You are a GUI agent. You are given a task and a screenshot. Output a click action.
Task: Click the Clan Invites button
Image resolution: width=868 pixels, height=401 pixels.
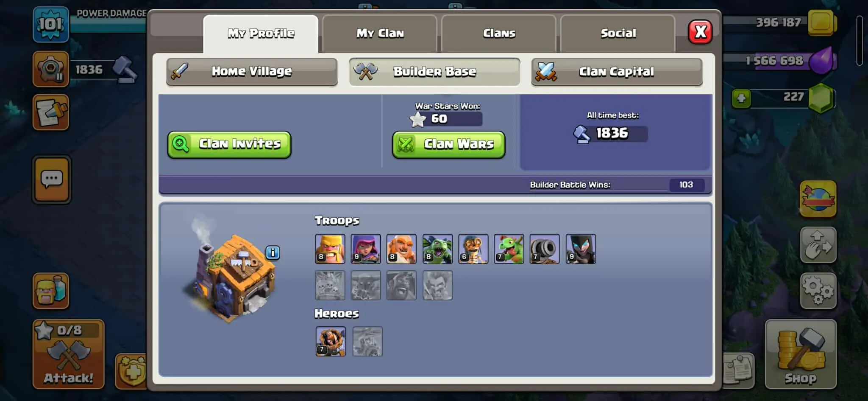point(229,145)
